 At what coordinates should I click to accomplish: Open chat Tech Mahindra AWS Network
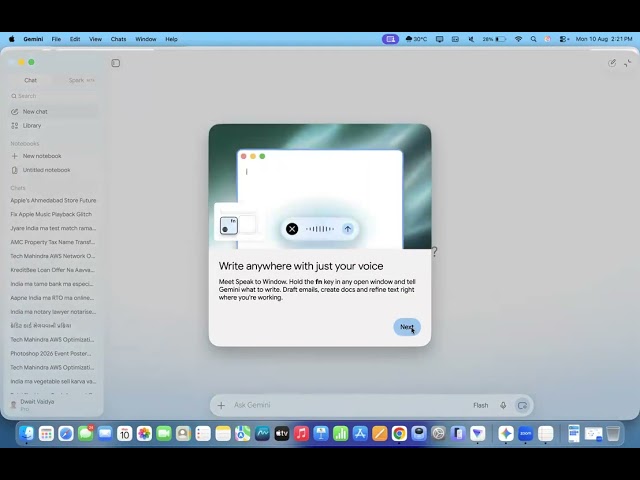pos(53,256)
